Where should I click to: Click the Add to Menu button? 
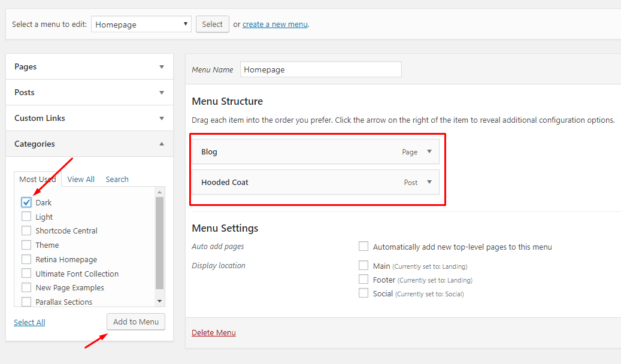point(136,322)
